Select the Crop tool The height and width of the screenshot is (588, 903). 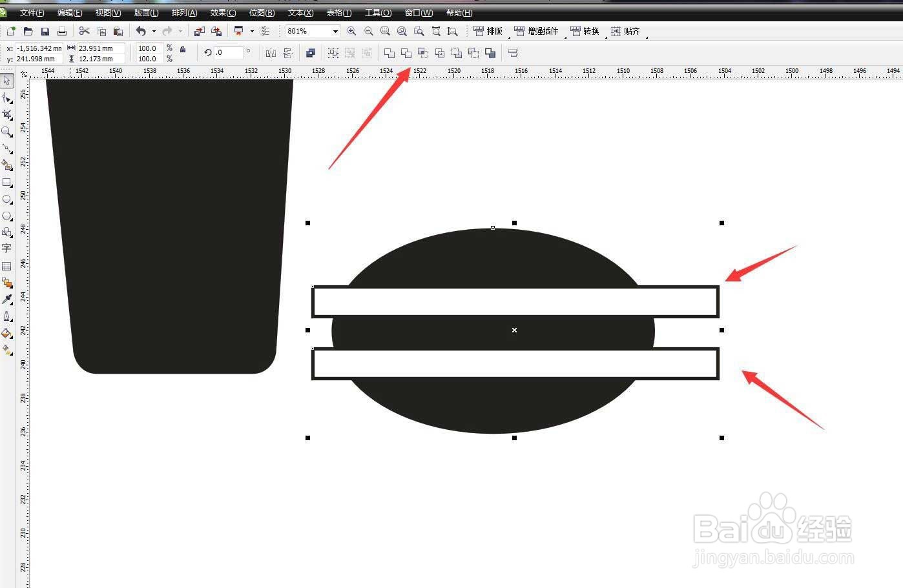pos(6,114)
